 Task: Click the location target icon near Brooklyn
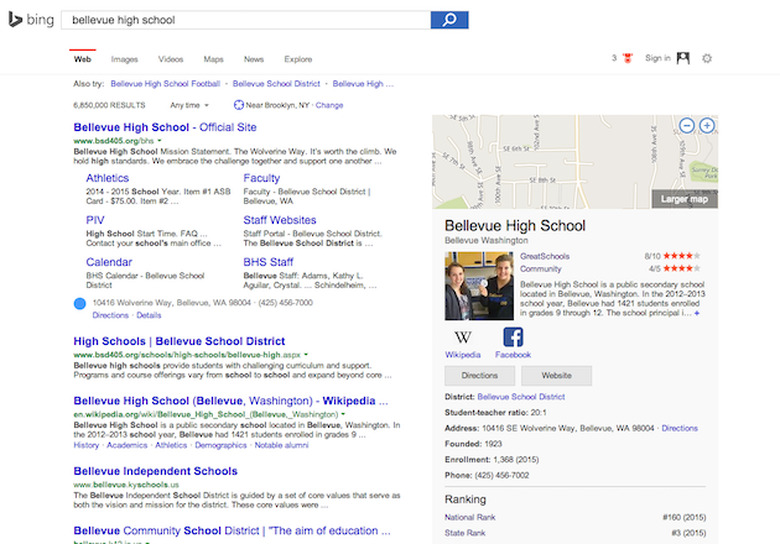pos(239,105)
